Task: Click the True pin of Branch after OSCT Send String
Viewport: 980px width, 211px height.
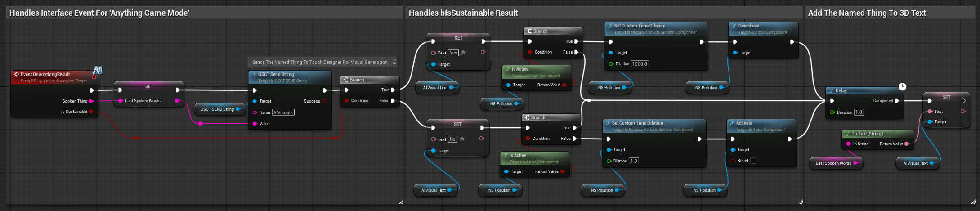Action: [393, 90]
